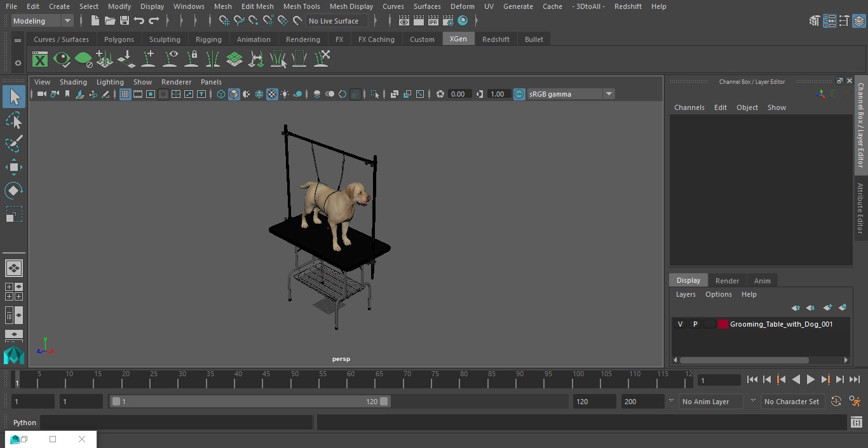Toggle sRGB gamma color management button
This screenshot has height=448, width=868.
(x=519, y=94)
